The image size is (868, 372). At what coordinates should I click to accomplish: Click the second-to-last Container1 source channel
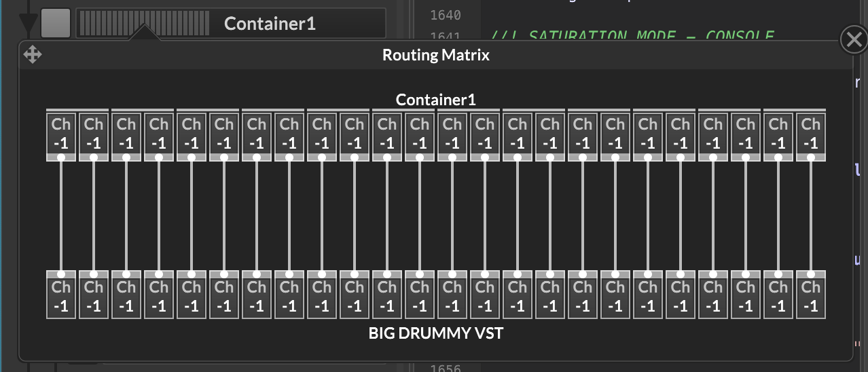click(778, 134)
